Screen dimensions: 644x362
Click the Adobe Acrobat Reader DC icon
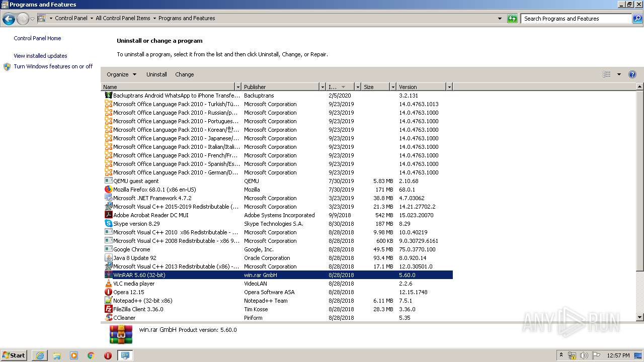[x=108, y=215]
